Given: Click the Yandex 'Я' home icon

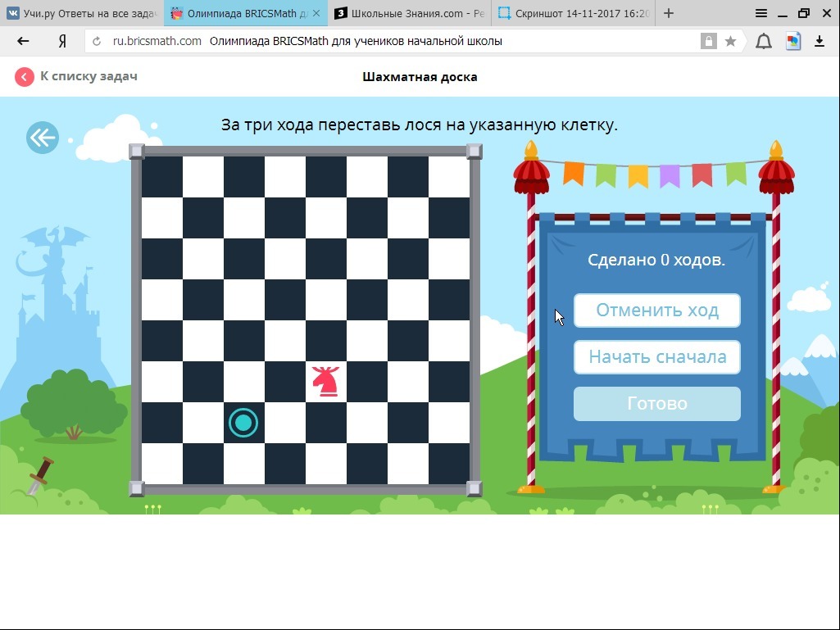Looking at the screenshot, I should pyautogui.click(x=62, y=41).
